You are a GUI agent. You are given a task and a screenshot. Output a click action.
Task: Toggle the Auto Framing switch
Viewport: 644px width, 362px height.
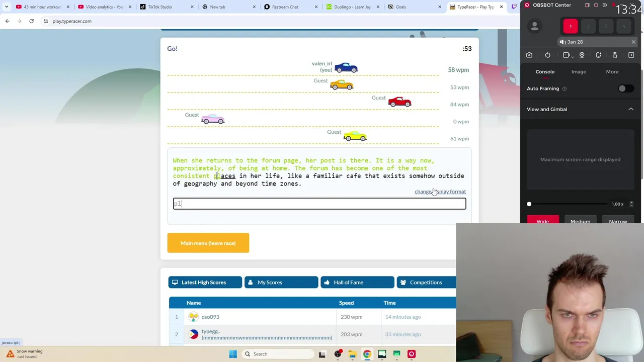[625, 88]
